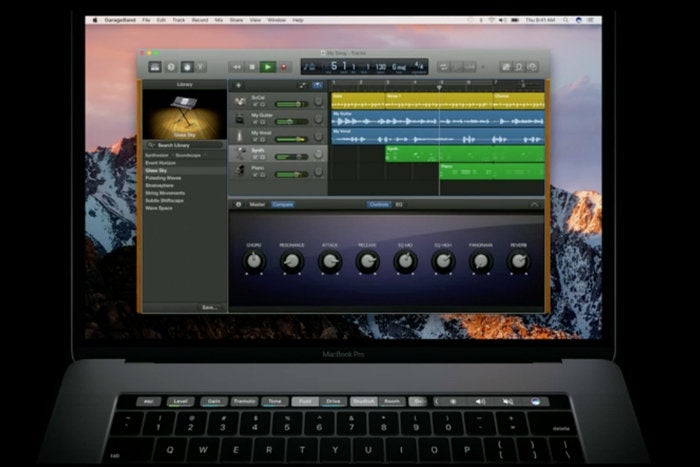
Task: Open Quick Help question mark button
Action: pyautogui.click(x=171, y=67)
